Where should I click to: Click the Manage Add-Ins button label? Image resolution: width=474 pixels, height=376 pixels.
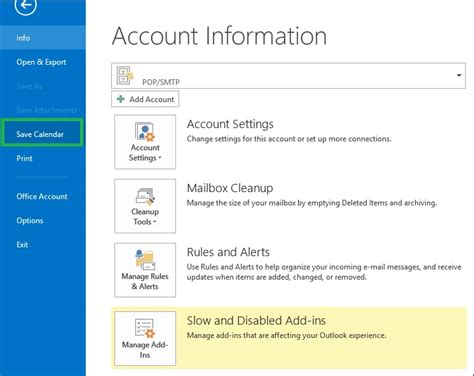[x=145, y=350]
